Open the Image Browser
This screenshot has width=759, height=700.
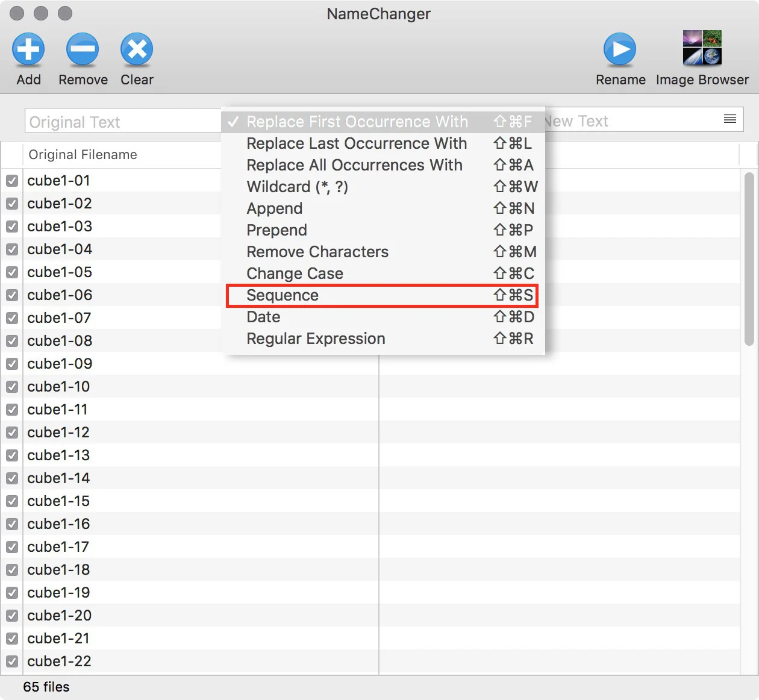click(x=702, y=48)
